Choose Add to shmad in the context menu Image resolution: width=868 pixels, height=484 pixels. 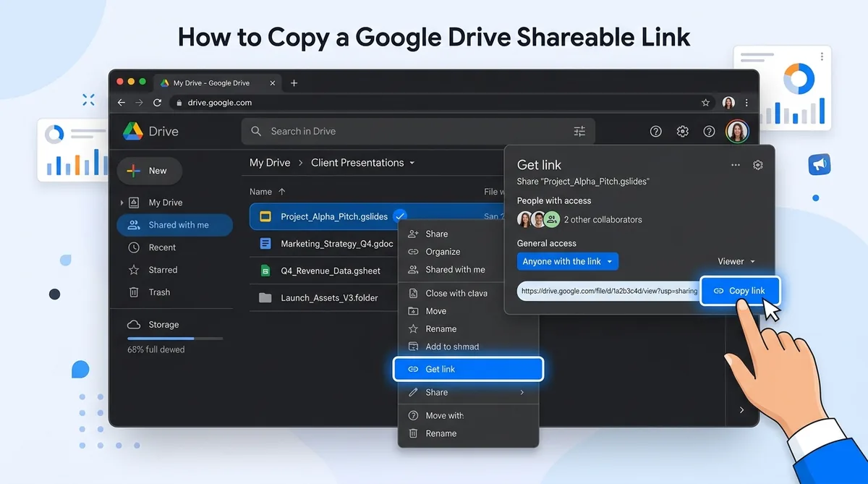pyautogui.click(x=468, y=347)
